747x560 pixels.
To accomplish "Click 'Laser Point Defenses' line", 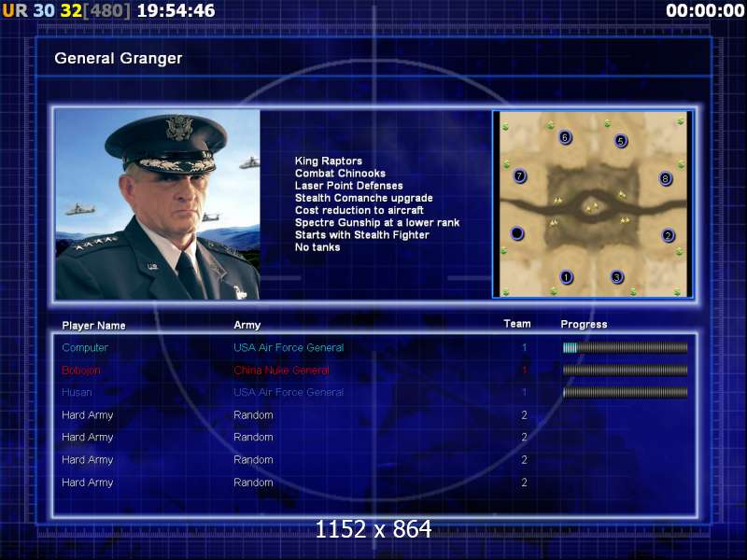I will 348,186.
